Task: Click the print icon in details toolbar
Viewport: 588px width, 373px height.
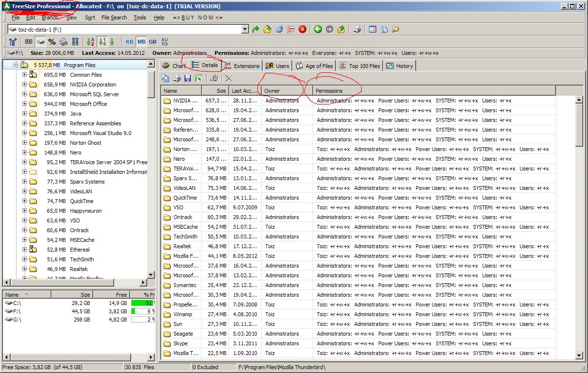Action: (x=177, y=78)
